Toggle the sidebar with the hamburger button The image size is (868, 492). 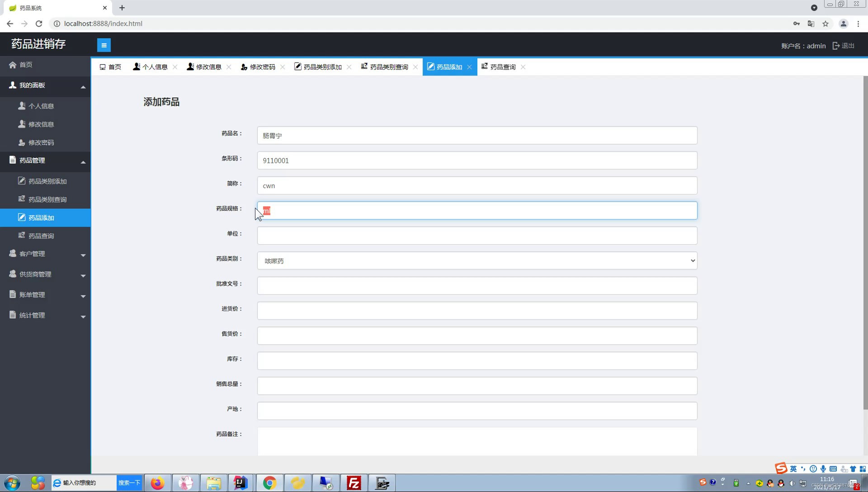pyautogui.click(x=104, y=45)
